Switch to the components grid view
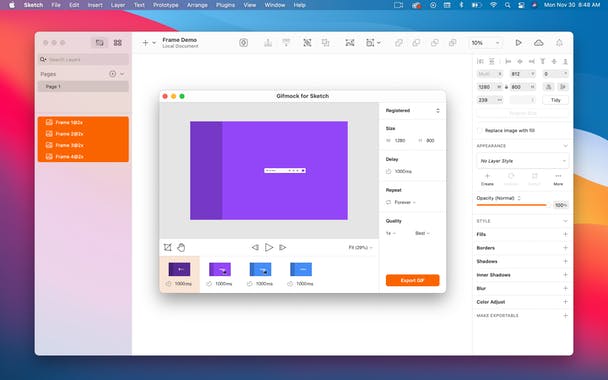 click(117, 43)
